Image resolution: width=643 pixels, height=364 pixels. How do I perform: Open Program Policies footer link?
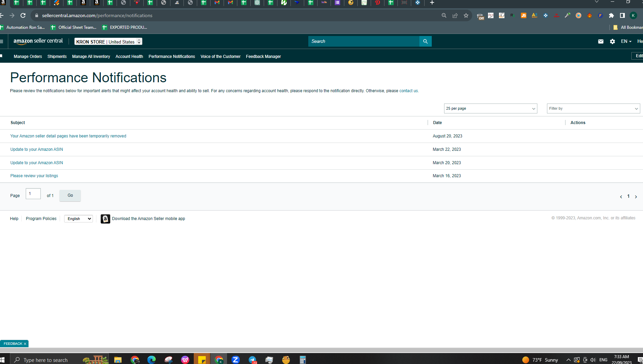point(41,219)
